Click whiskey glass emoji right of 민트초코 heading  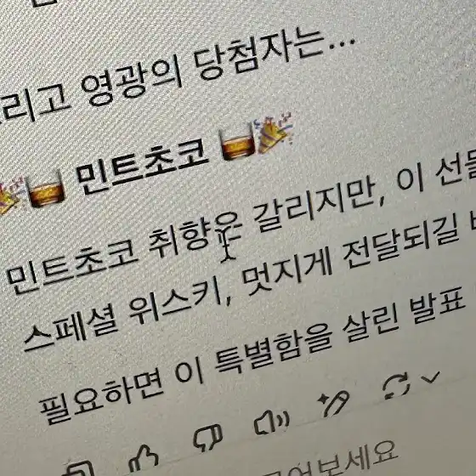click(x=237, y=142)
